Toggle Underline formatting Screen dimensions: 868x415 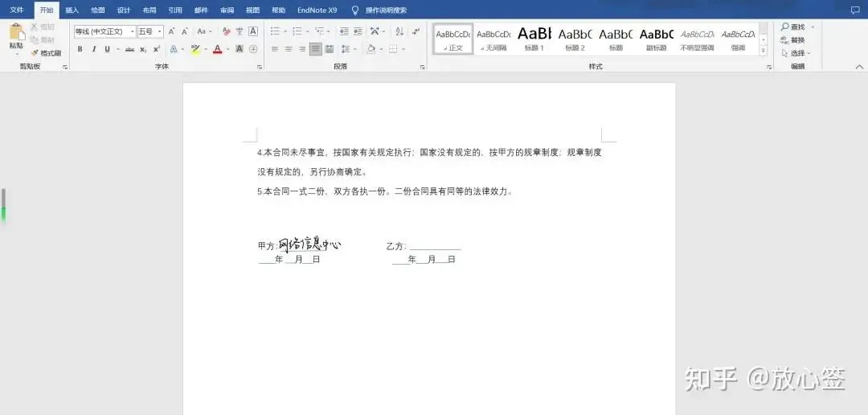point(107,49)
